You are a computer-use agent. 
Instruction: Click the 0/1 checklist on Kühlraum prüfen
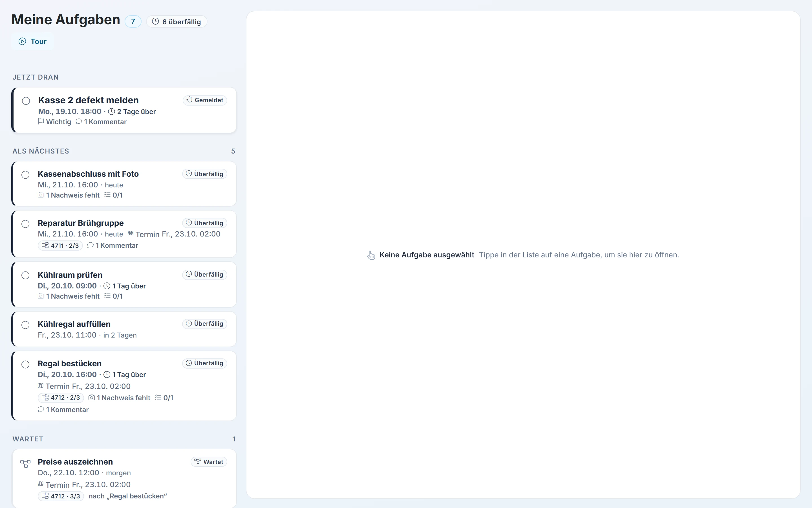(x=113, y=296)
